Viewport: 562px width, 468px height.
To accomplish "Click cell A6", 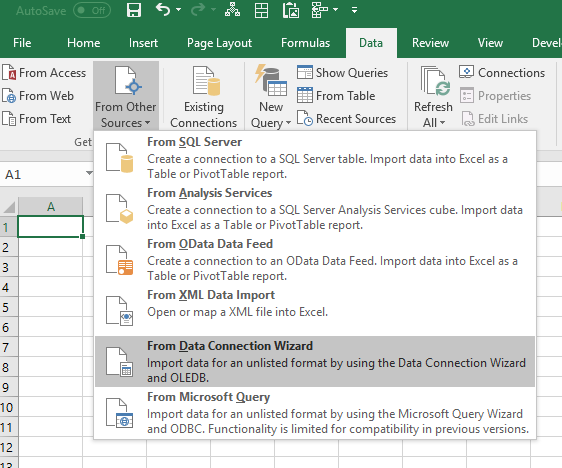I will (51, 327).
